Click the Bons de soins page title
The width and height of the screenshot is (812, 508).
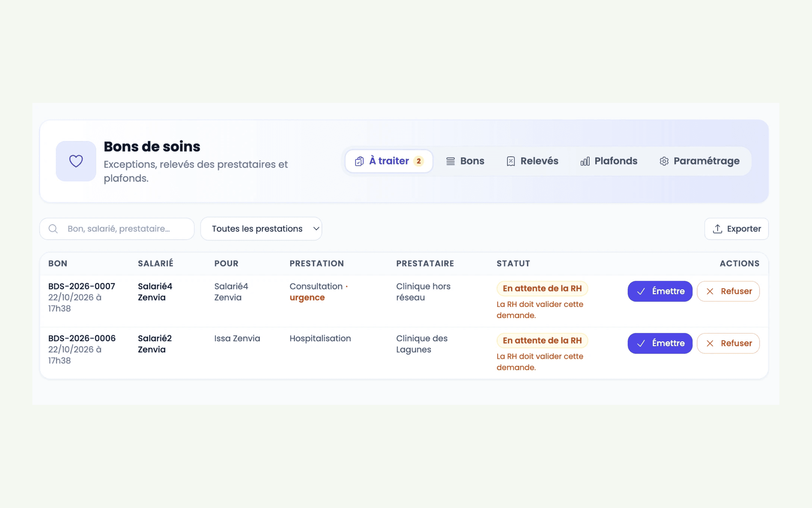pyautogui.click(x=152, y=147)
